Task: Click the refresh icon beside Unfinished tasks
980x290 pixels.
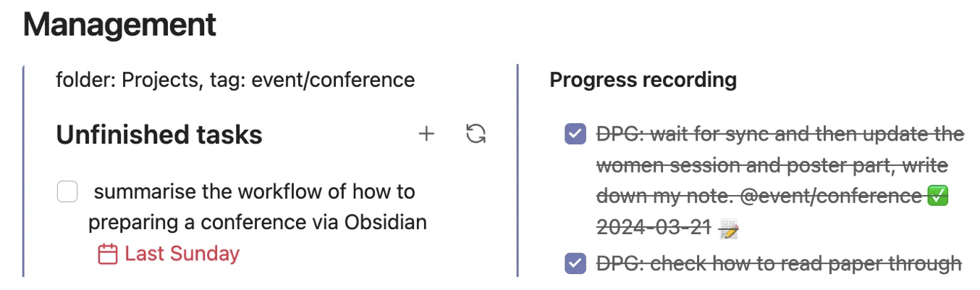Action: pos(476,134)
